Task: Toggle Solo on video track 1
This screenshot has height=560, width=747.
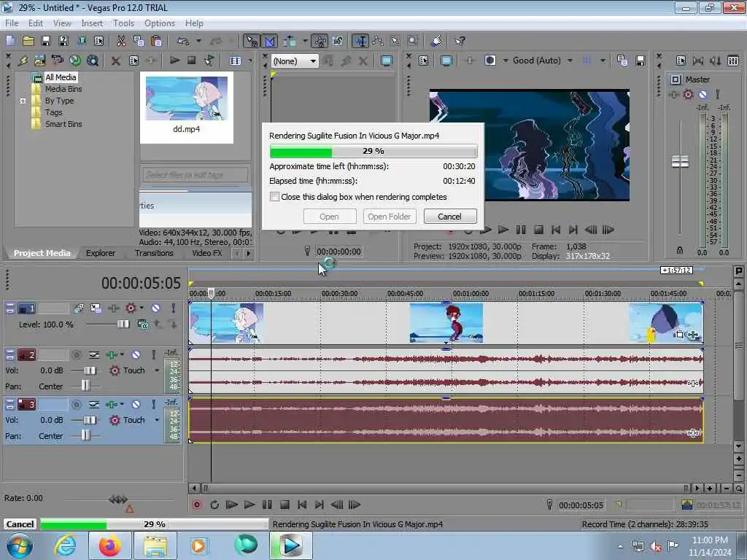Action: point(174,308)
